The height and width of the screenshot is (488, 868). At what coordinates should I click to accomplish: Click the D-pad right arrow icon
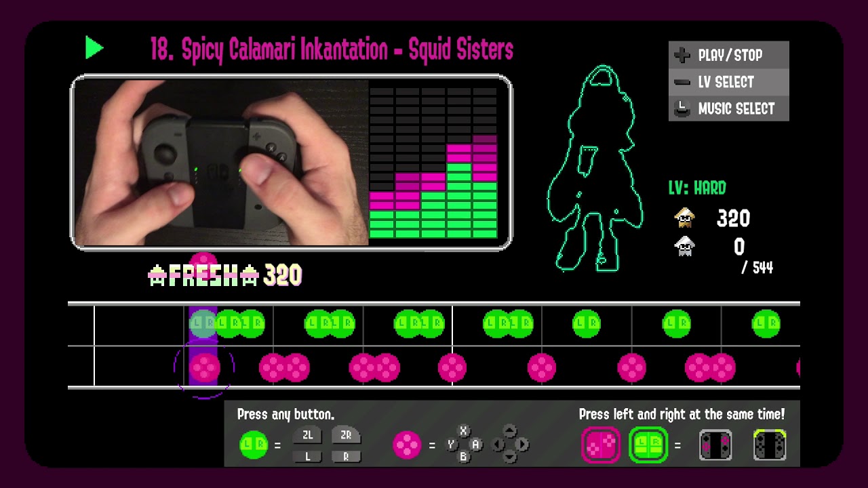522,445
